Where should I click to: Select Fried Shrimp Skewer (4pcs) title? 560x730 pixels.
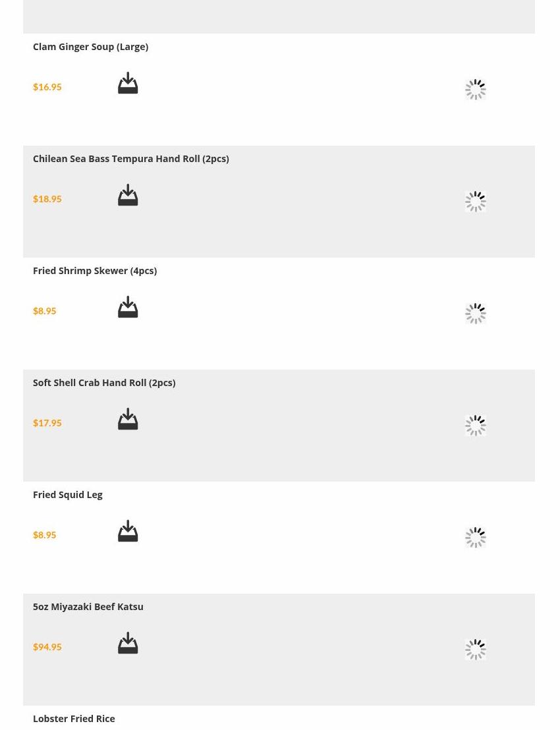[94, 271]
